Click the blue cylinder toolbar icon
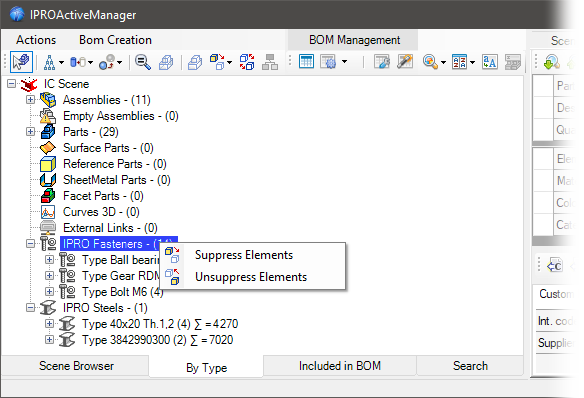 click(78, 62)
